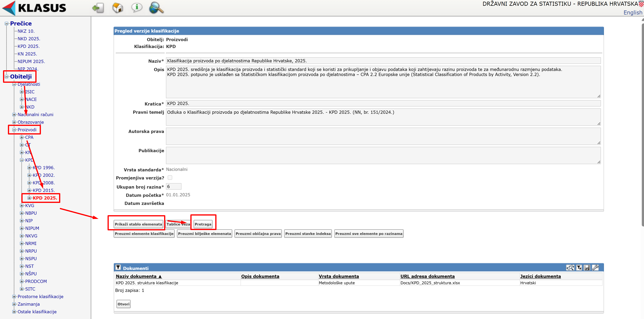Sort by Naziv dokumenta column

(x=139, y=276)
